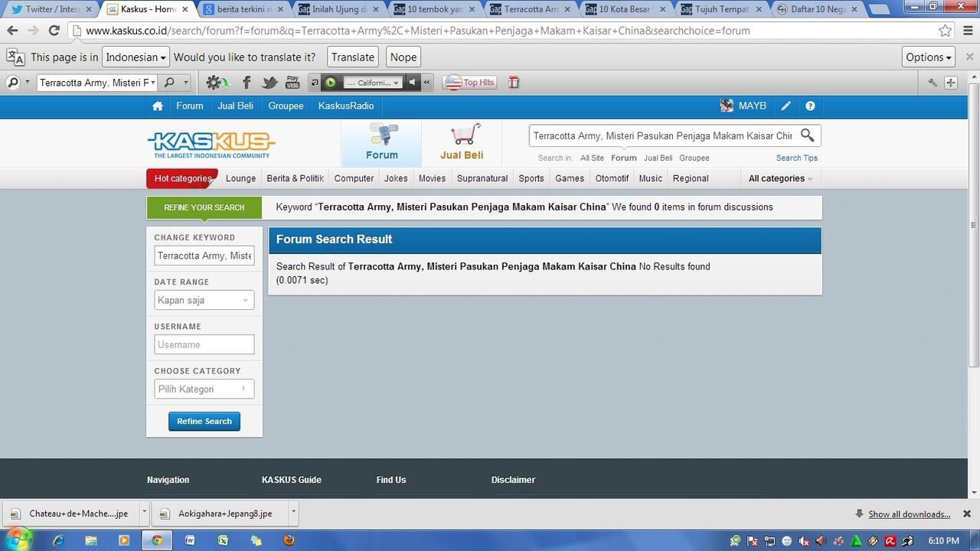The width and height of the screenshot is (980, 551).
Task: Open Chateau+de+Mache downloaded file
Action: (70, 514)
